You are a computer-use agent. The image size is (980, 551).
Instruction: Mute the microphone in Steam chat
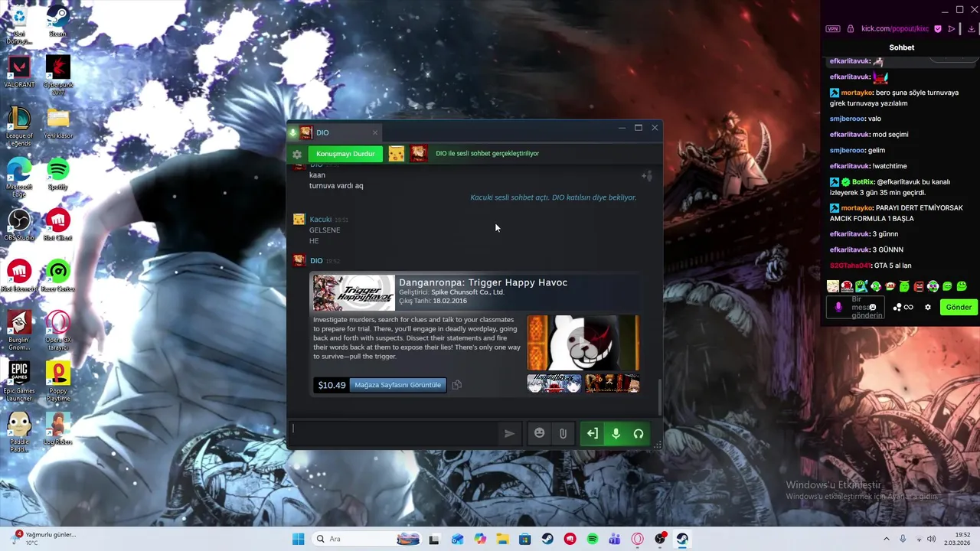point(616,434)
